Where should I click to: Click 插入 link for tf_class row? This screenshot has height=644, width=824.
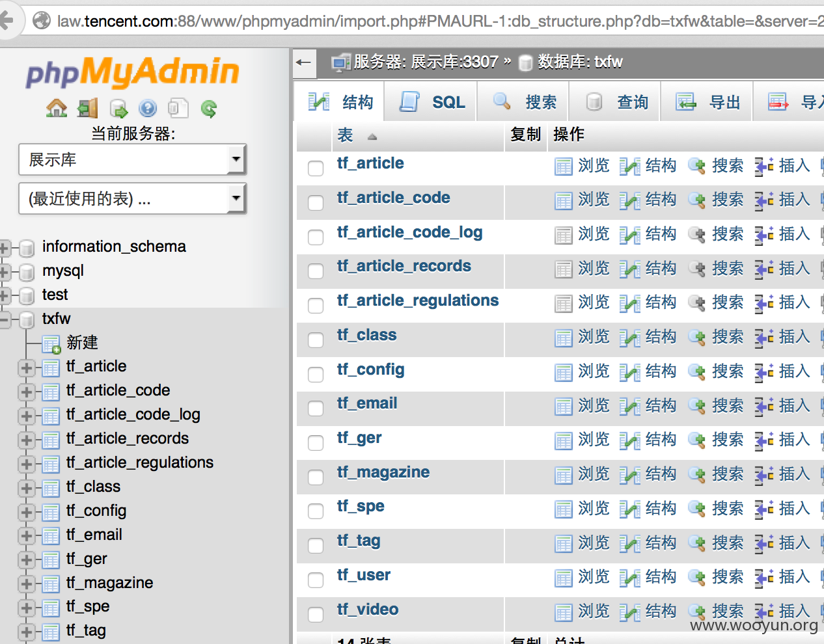pyautogui.click(x=795, y=337)
